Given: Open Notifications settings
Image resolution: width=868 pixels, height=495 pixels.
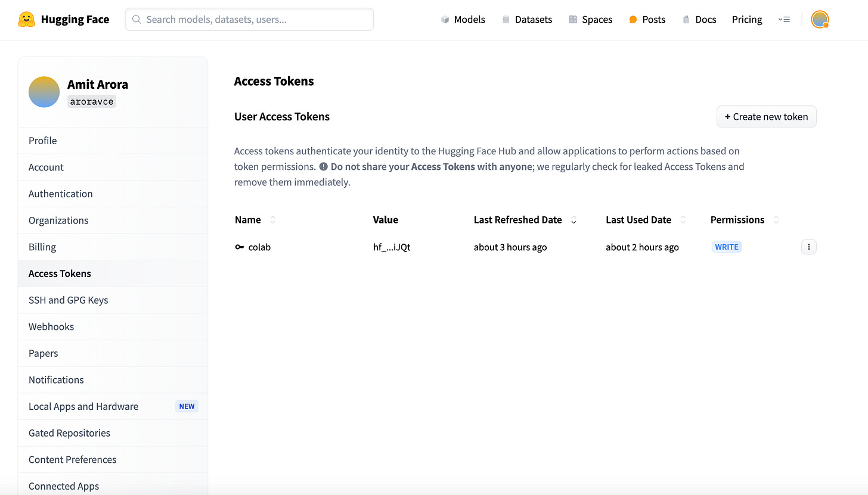Looking at the screenshot, I should tap(113, 379).
